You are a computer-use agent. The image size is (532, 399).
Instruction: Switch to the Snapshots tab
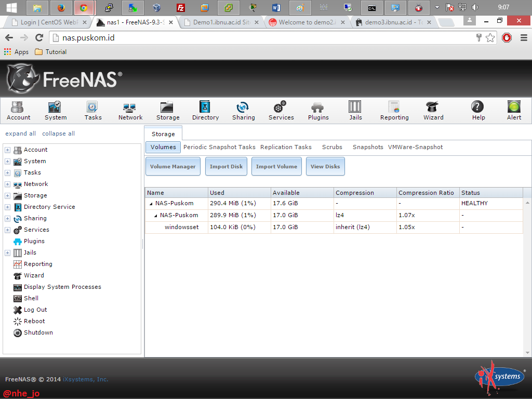tap(368, 147)
